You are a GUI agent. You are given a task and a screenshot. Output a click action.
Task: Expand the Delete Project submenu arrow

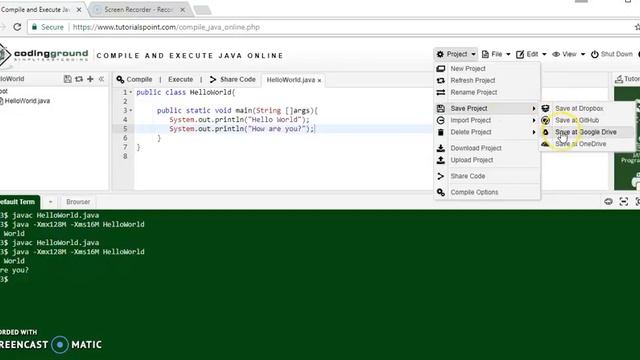click(534, 132)
